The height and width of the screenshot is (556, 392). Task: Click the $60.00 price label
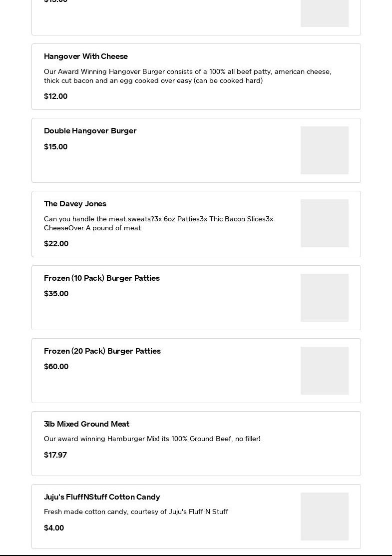pyautogui.click(x=56, y=367)
